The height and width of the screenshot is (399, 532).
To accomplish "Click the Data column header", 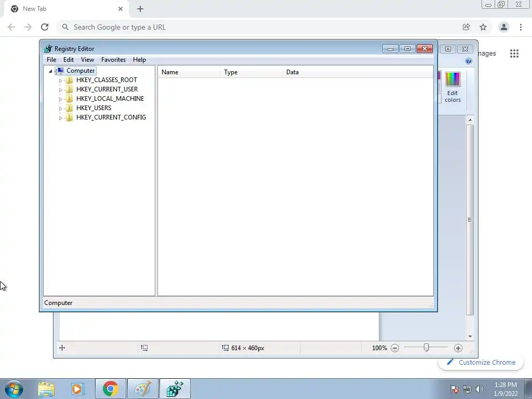I will click(x=358, y=72).
